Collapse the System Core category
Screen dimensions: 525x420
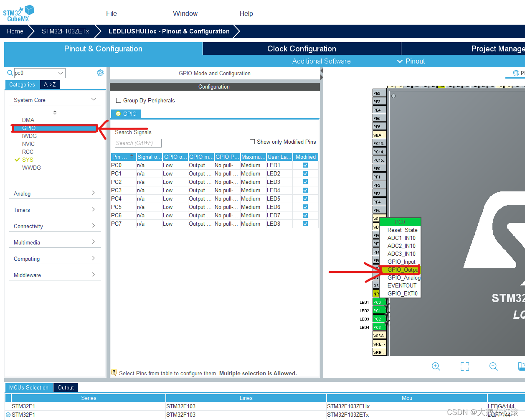tap(94, 99)
